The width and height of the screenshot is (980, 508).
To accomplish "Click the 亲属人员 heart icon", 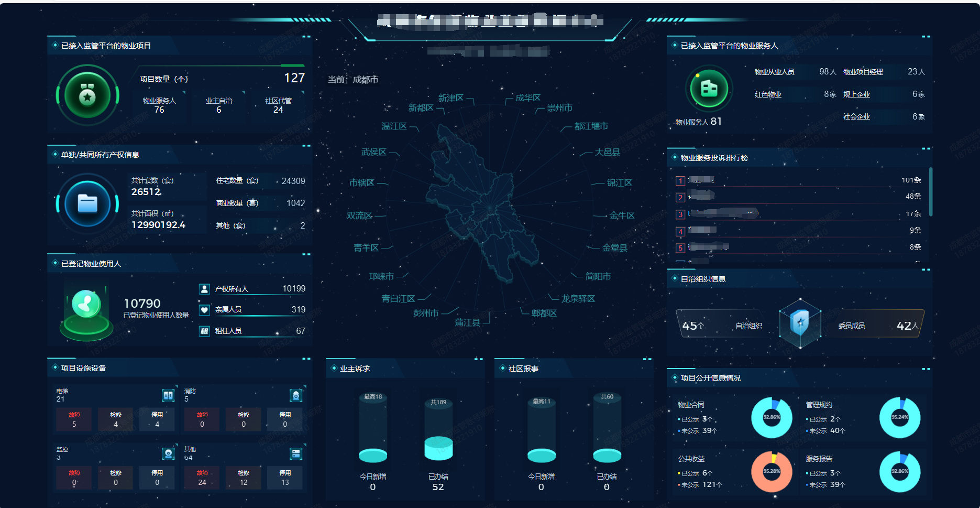I will (x=204, y=310).
